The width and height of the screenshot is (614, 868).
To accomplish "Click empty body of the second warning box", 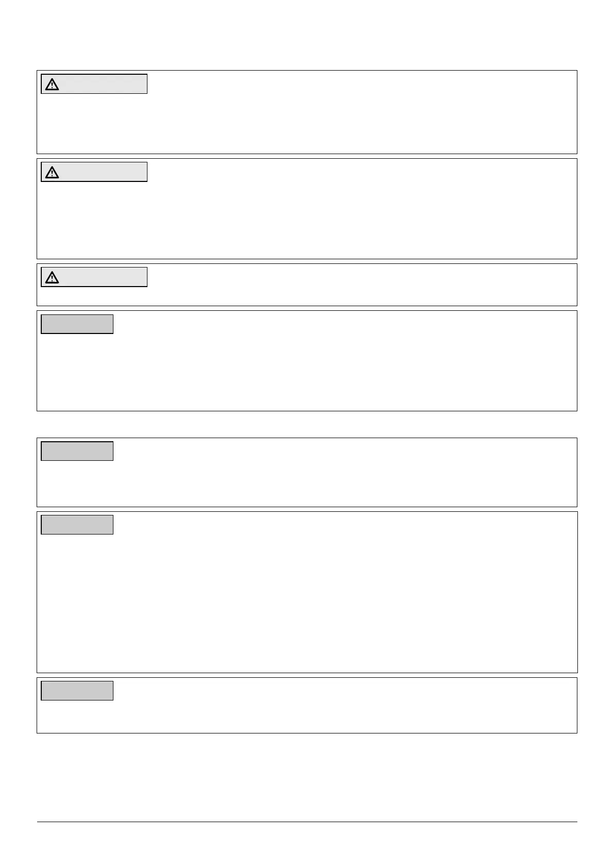I will pos(307,219).
